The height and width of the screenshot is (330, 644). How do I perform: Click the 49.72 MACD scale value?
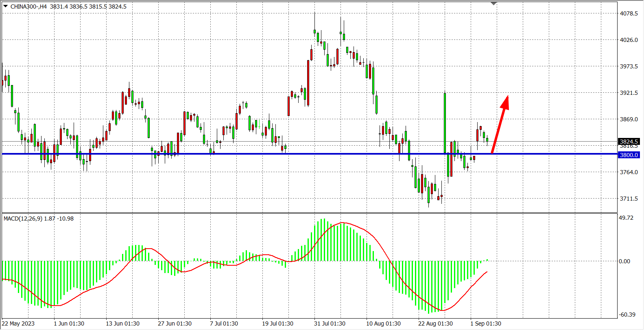point(626,218)
